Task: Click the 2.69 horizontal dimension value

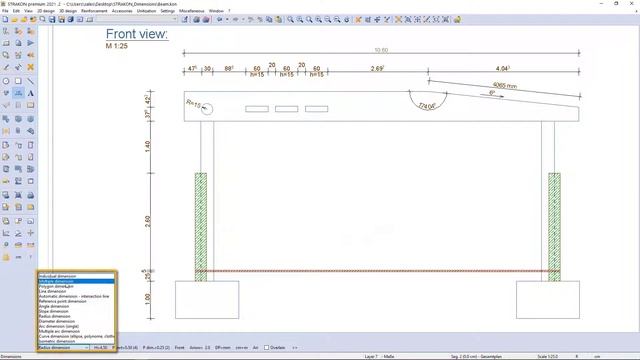Action: (378, 69)
